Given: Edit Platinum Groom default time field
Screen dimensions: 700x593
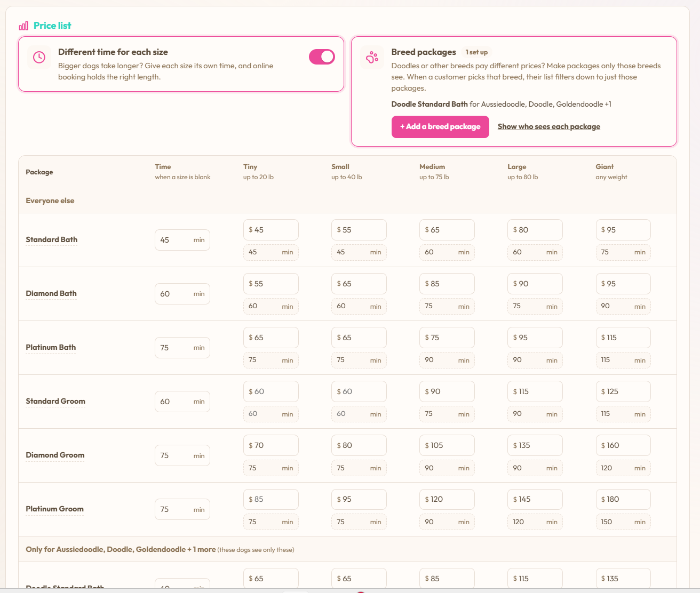Looking at the screenshot, I should tap(182, 509).
